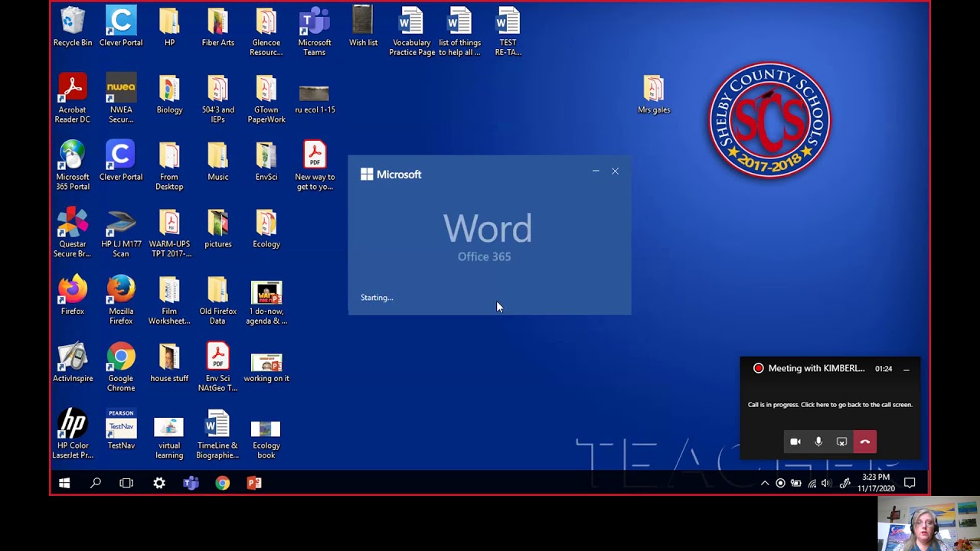Expand hidden system tray icons
Screen dimensions: 980x551
(764, 483)
